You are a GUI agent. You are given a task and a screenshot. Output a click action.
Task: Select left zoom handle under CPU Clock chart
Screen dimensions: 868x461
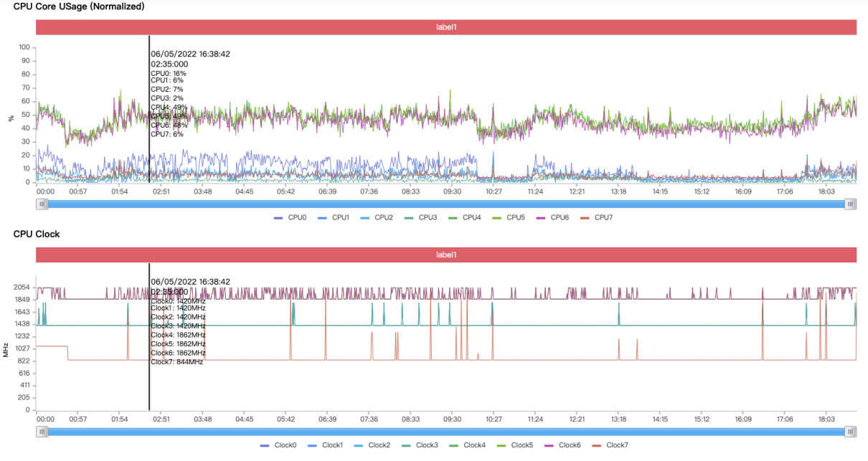(x=42, y=432)
